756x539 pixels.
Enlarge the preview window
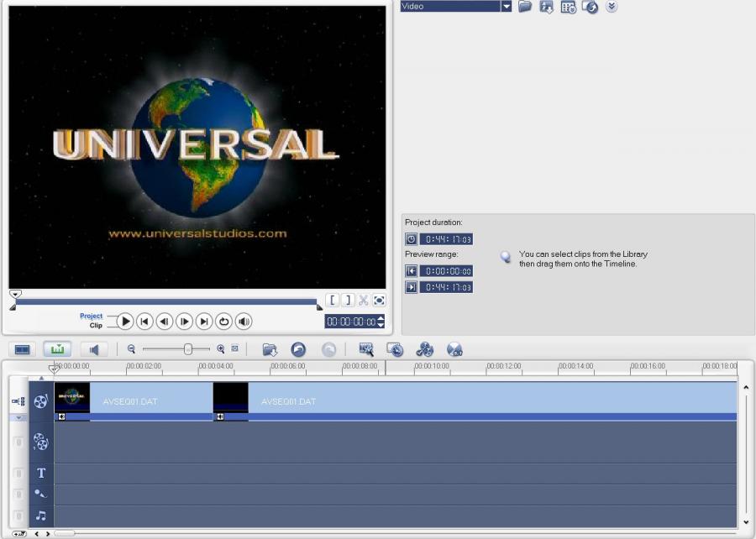pos(379,300)
